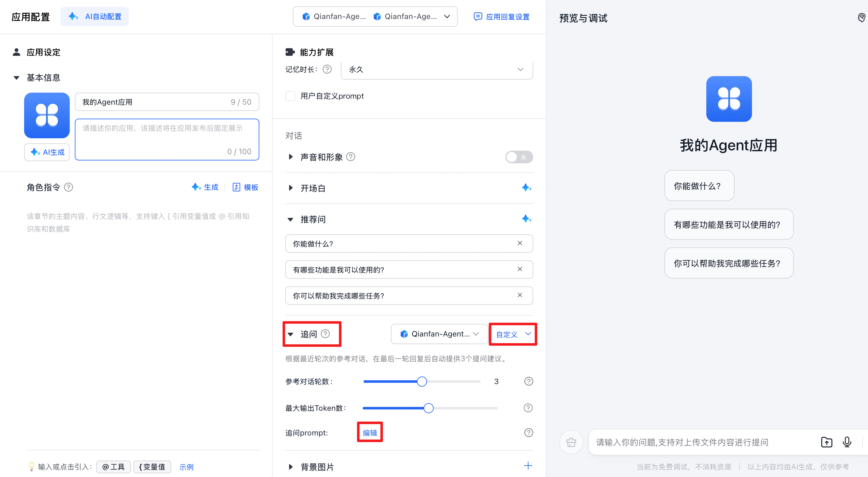The image size is (868, 477).
Task: Remove the 你可以帮助我完成哪些任务? question
Action: pyautogui.click(x=520, y=295)
